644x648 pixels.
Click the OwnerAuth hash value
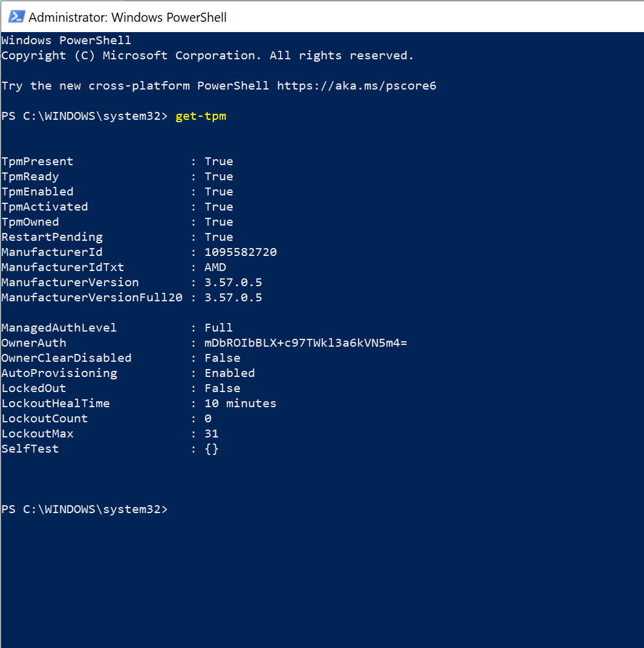point(306,343)
